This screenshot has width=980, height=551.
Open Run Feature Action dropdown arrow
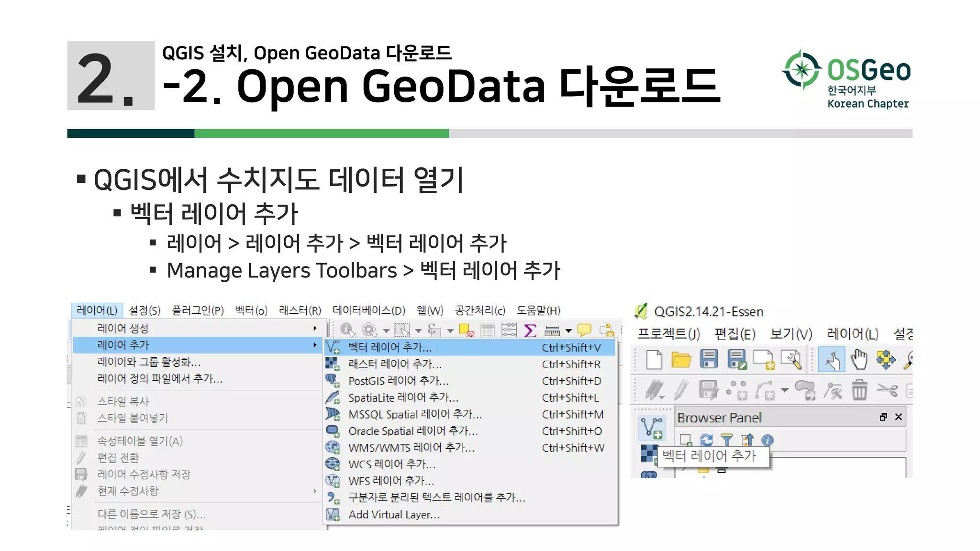(386, 331)
